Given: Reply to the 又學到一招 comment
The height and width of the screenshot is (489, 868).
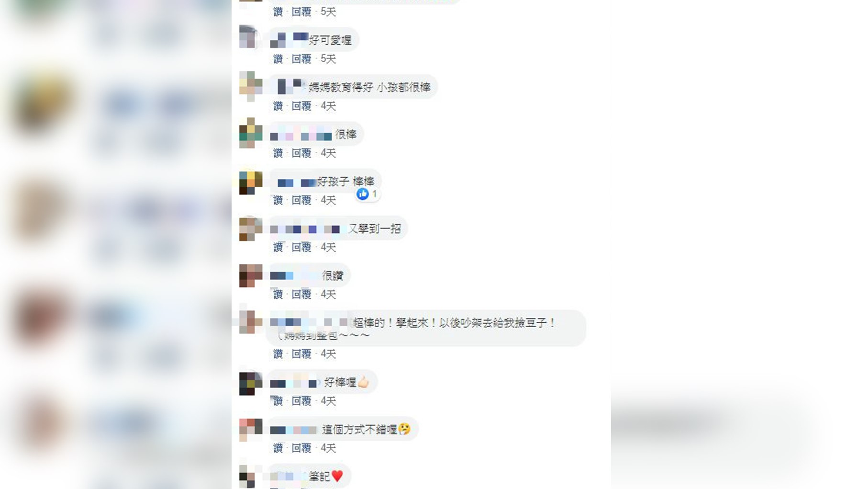Looking at the screenshot, I should (x=301, y=247).
